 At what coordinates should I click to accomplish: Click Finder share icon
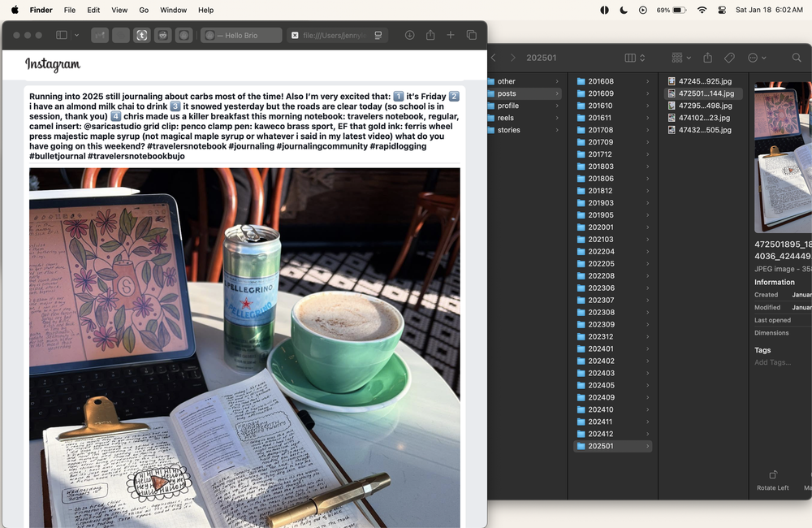[x=708, y=58]
